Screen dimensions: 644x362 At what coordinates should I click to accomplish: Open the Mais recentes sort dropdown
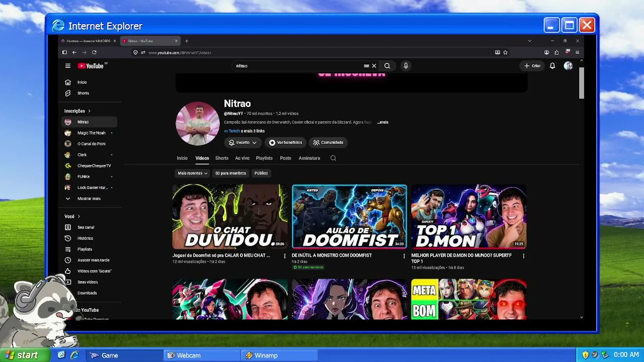coord(192,173)
